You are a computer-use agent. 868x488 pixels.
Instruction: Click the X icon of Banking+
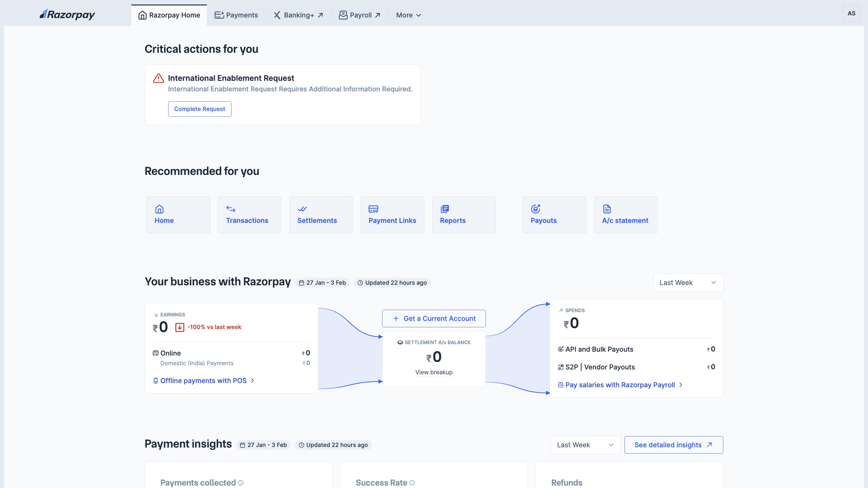277,15
